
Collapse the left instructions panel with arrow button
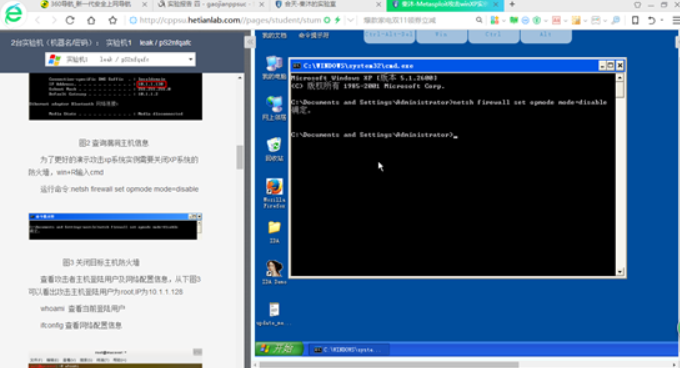[x=250, y=42]
